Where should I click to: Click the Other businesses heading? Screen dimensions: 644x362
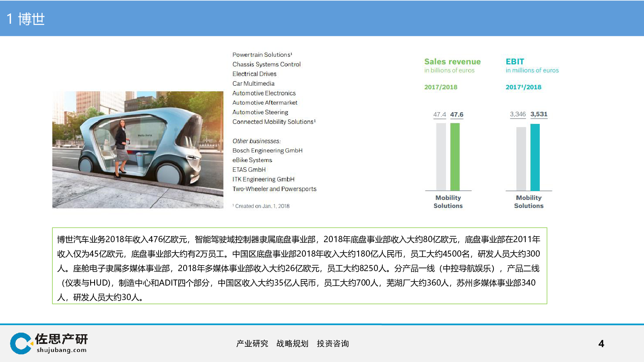[257, 141]
